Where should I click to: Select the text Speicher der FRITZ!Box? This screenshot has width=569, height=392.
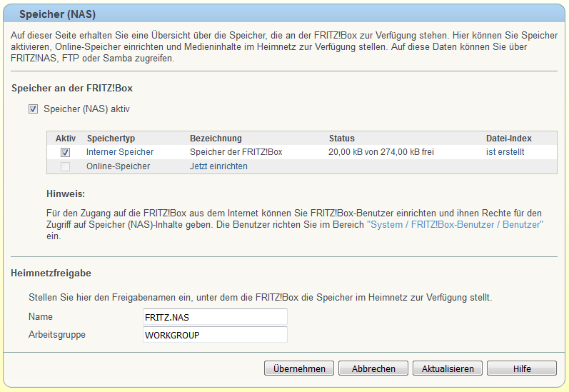(236, 151)
